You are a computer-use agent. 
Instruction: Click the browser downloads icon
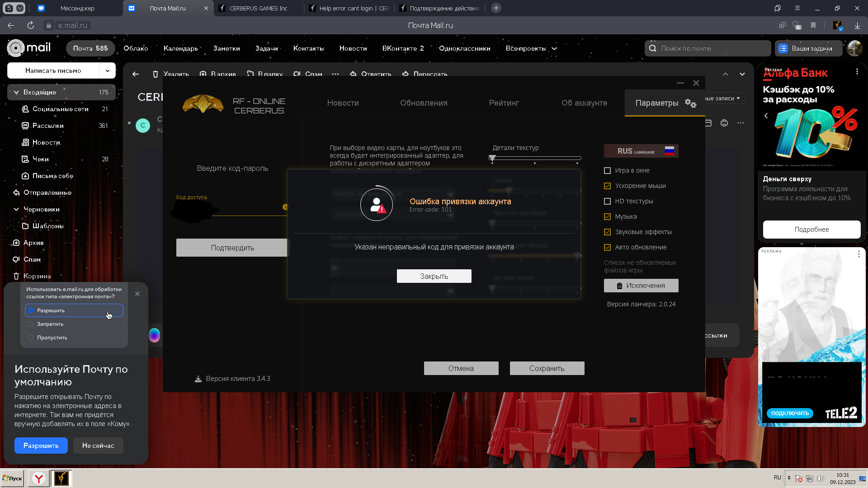(857, 25)
